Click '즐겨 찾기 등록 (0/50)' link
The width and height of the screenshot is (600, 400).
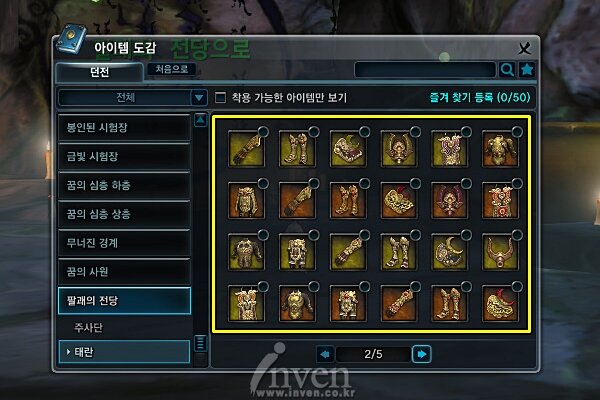(480, 97)
